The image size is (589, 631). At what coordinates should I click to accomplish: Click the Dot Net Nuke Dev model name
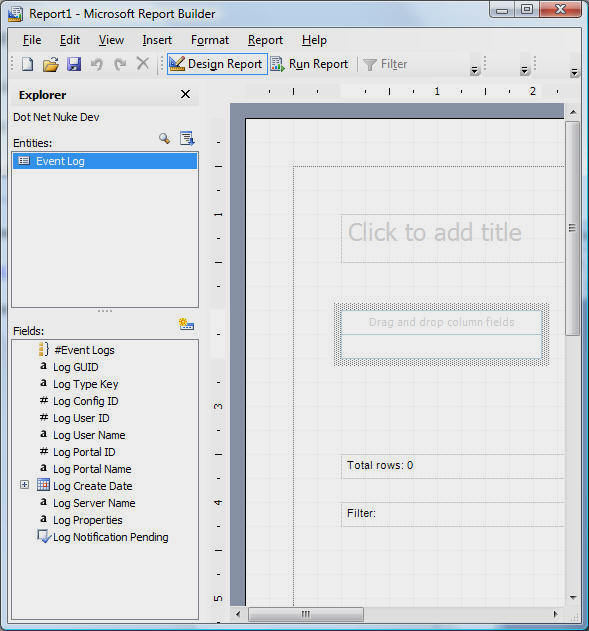click(x=56, y=117)
